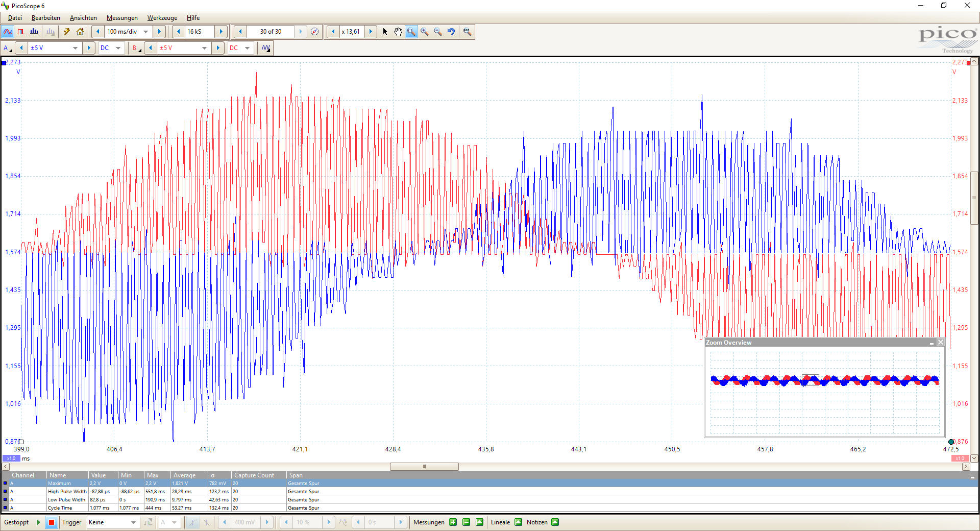980x531 pixels.
Task: Edit measurement icon next to Messungen
Action: (479, 522)
